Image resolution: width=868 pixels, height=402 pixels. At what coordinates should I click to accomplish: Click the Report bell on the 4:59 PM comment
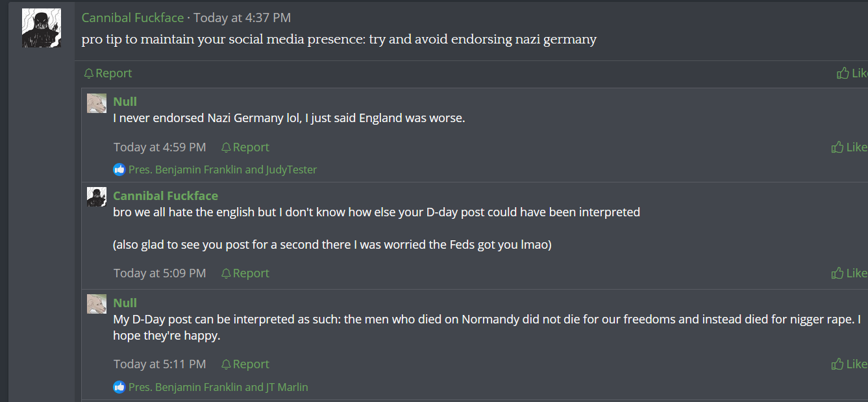tap(226, 147)
